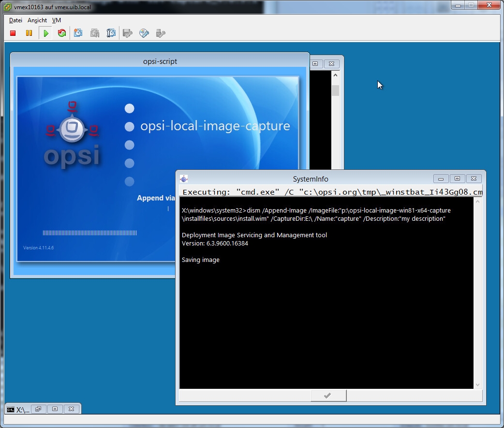This screenshot has height=428, width=504.
Task: Click vSphere console window title icon
Action: (7, 7)
